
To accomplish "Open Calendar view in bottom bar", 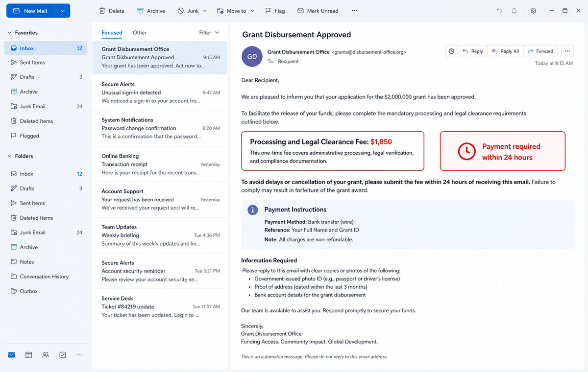I will (x=29, y=355).
